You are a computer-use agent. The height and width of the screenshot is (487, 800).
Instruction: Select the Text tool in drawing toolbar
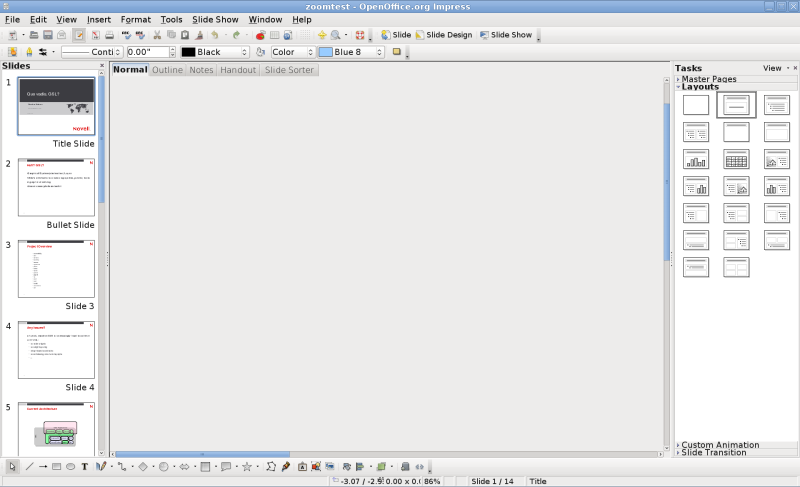click(85, 466)
